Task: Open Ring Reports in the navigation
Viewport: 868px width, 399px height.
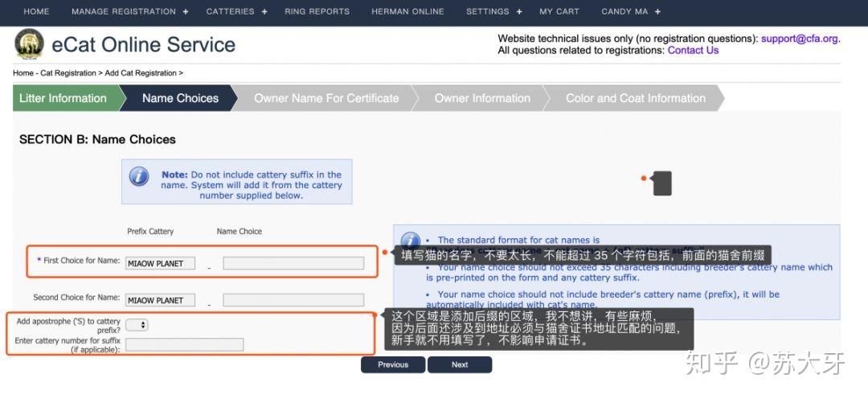Action: (317, 11)
